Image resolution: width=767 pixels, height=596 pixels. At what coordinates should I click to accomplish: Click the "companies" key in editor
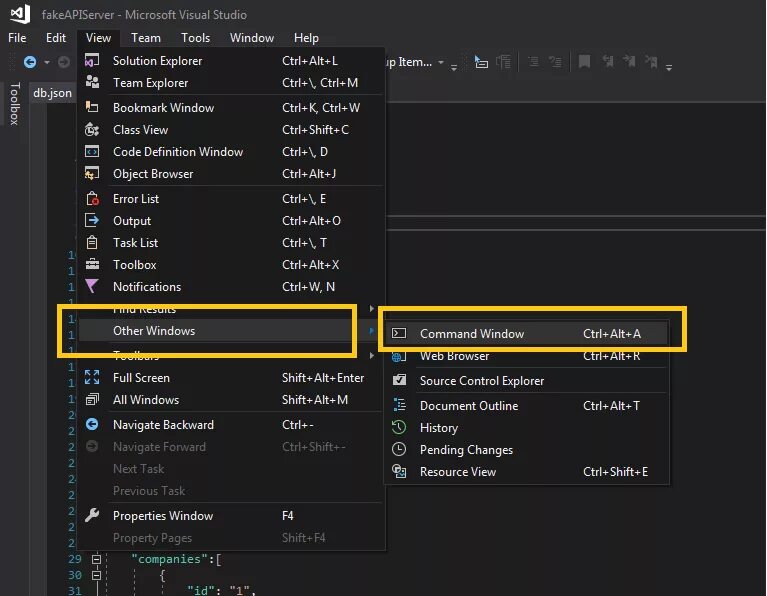pos(169,559)
